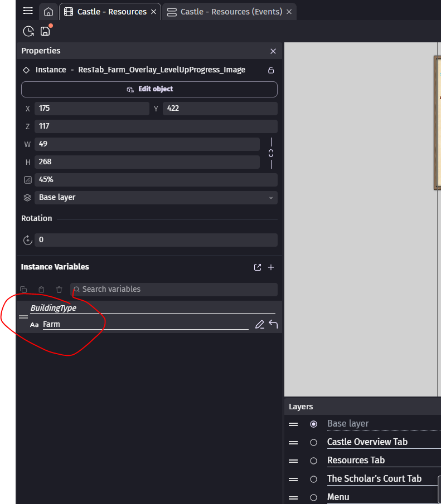Toggle the keep aspect ratio link

[271, 153]
